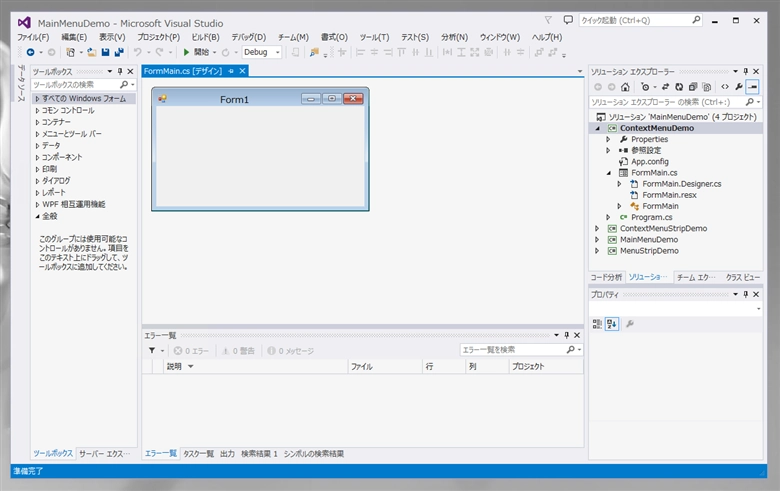
Task: Select Program.cs in Solution Explorer
Action: pos(652,217)
